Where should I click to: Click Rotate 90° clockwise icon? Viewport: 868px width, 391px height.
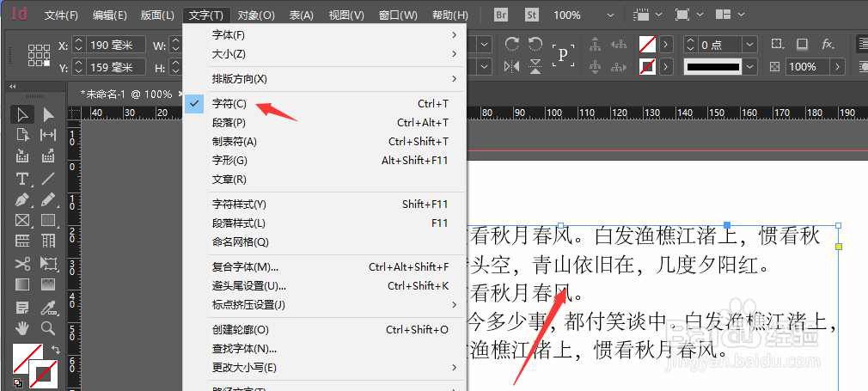(x=512, y=45)
